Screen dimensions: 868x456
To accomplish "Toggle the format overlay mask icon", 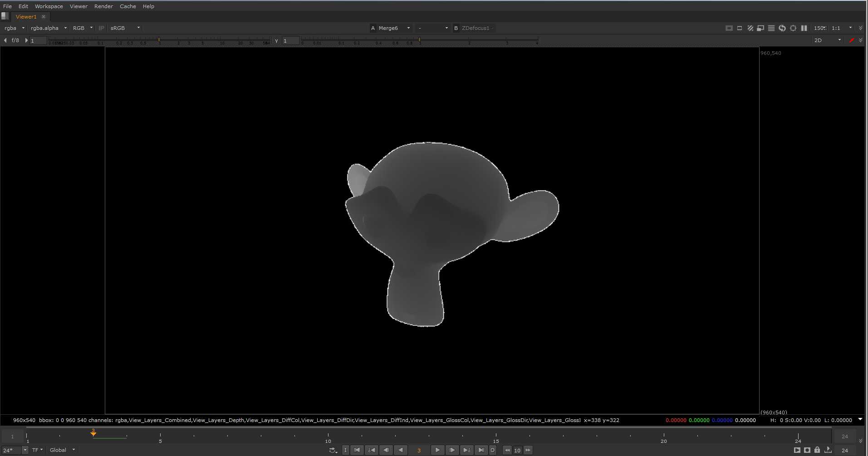I will pyautogui.click(x=729, y=28).
